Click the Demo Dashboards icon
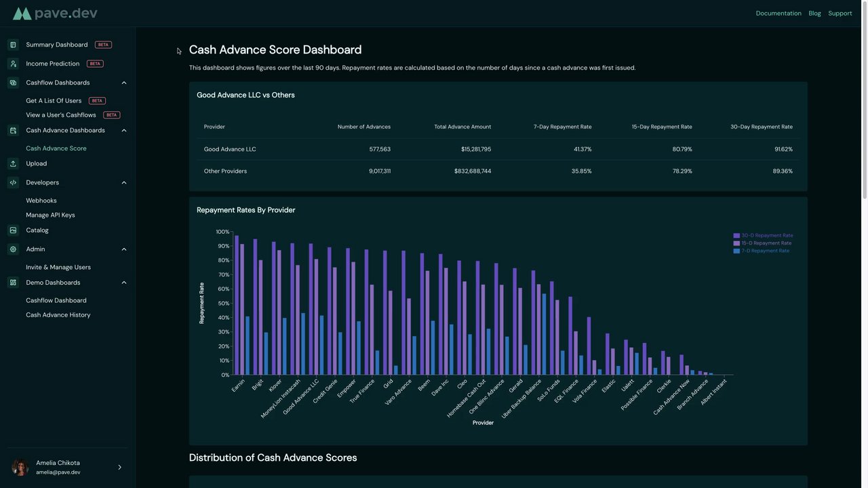Viewport: 868px width, 488px height. point(13,283)
